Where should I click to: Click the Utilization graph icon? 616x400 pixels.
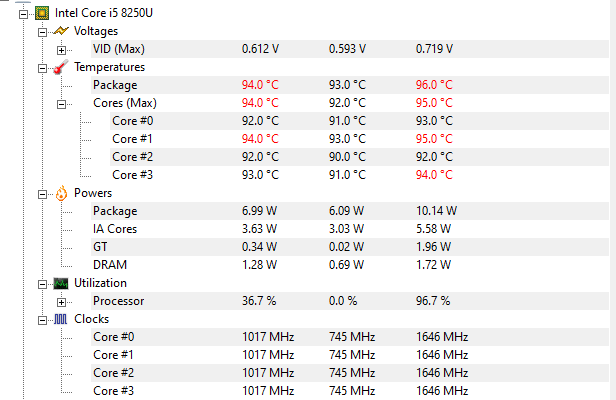[x=61, y=283]
